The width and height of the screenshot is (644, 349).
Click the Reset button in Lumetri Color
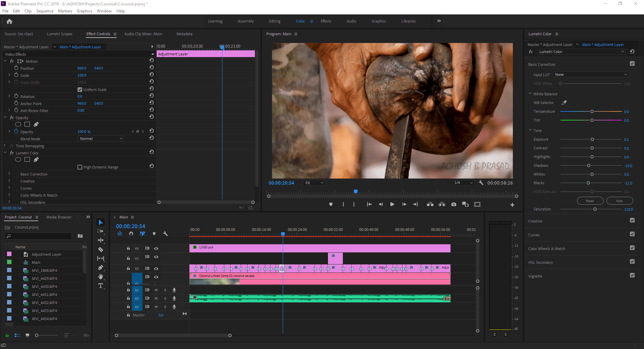pos(590,201)
